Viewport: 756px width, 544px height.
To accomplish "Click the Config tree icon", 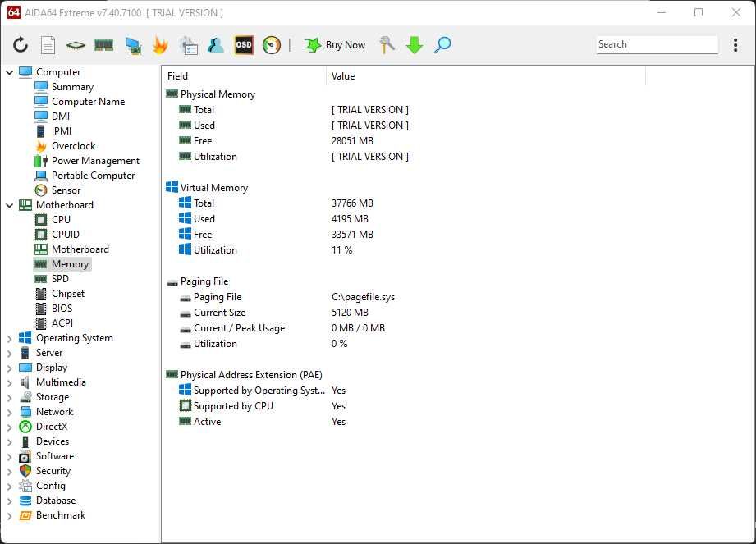I will point(25,487).
